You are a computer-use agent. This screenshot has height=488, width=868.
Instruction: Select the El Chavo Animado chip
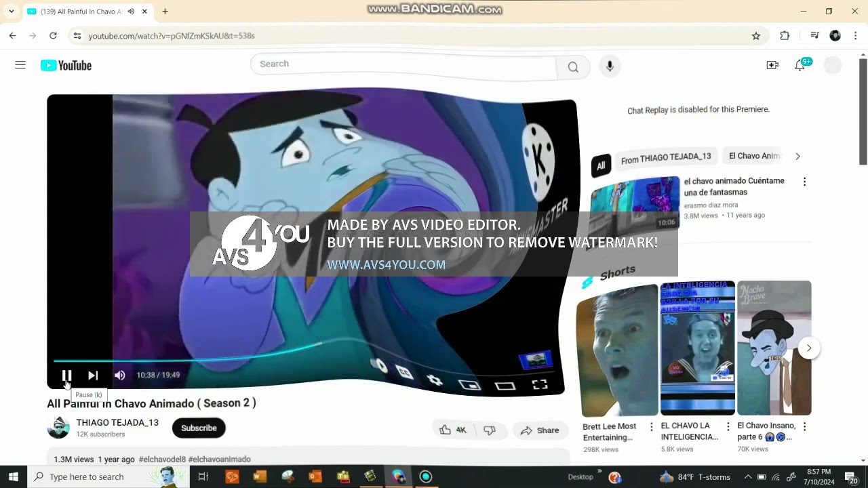pos(754,156)
